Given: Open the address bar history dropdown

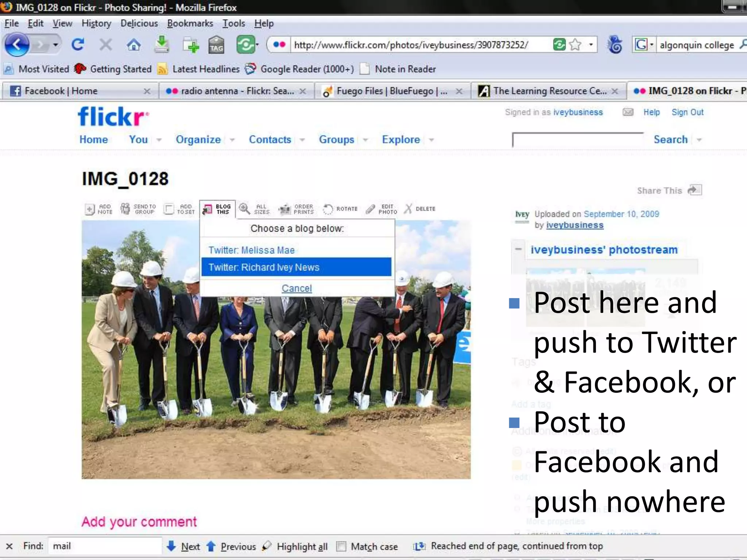Looking at the screenshot, I should coord(591,45).
